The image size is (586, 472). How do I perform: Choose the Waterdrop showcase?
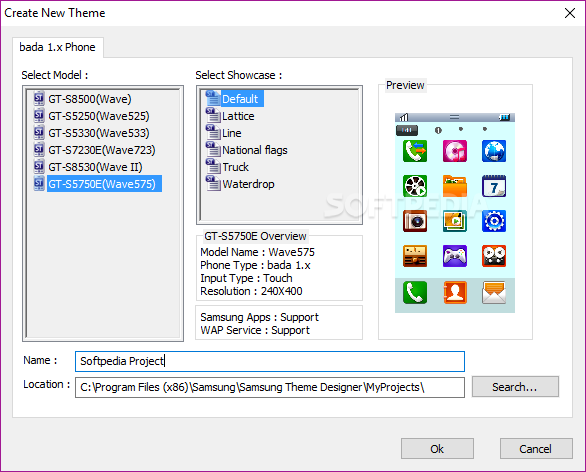(x=249, y=184)
